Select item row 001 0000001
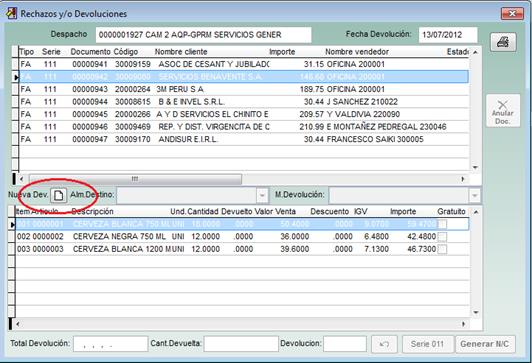 pos(242,224)
